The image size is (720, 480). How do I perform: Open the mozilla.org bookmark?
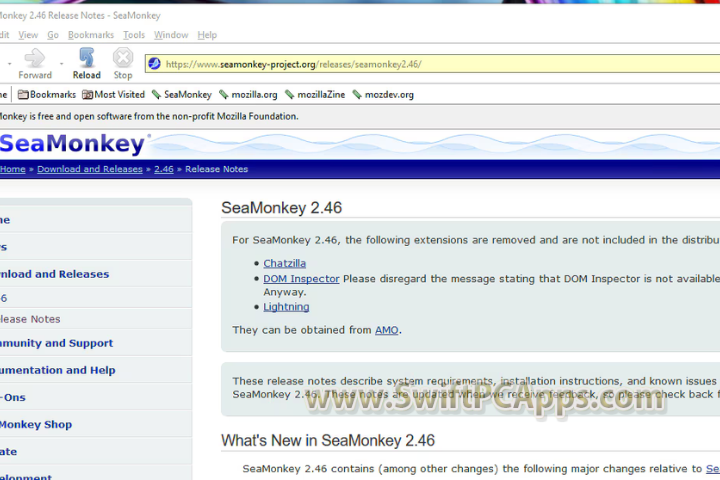point(248,95)
